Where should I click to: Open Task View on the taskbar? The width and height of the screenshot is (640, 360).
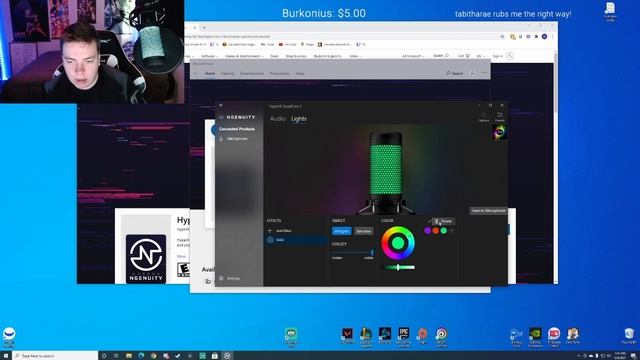tap(116, 356)
